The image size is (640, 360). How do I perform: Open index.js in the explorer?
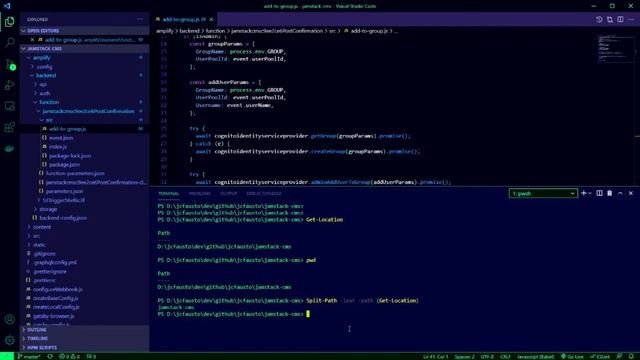[84, 147]
